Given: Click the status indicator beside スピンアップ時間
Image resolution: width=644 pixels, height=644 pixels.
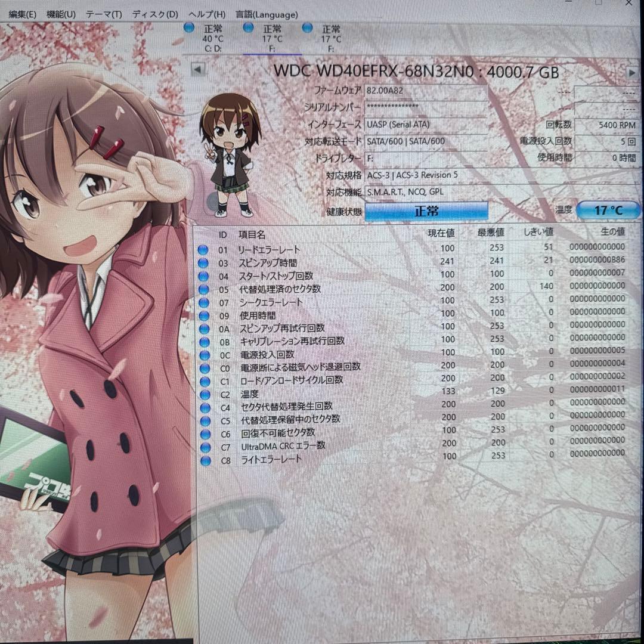Looking at the screenshot, I should click(x=206, y=262).
